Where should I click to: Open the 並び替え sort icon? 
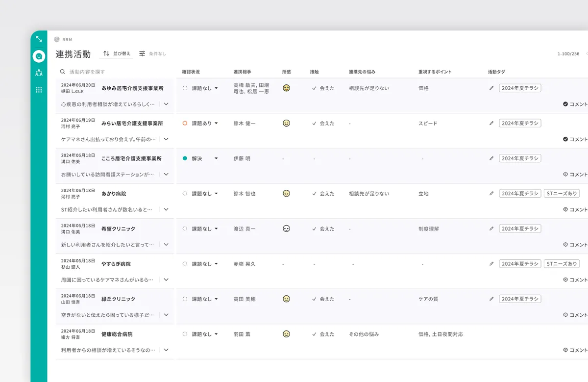(105, 53)
